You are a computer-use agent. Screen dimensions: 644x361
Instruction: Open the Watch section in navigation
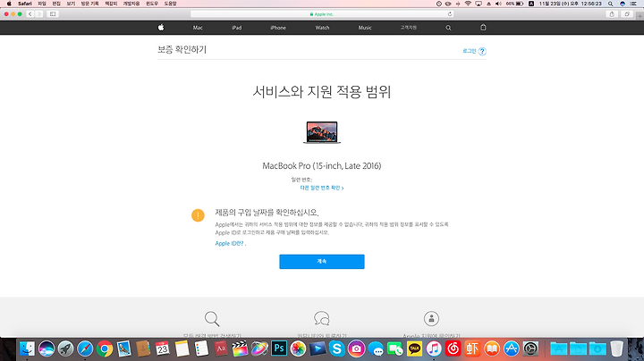(322, 28)
